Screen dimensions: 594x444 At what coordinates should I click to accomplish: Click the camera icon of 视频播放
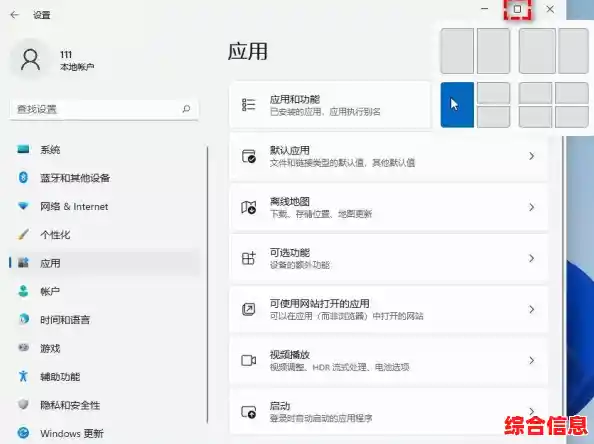click(249, 360)
